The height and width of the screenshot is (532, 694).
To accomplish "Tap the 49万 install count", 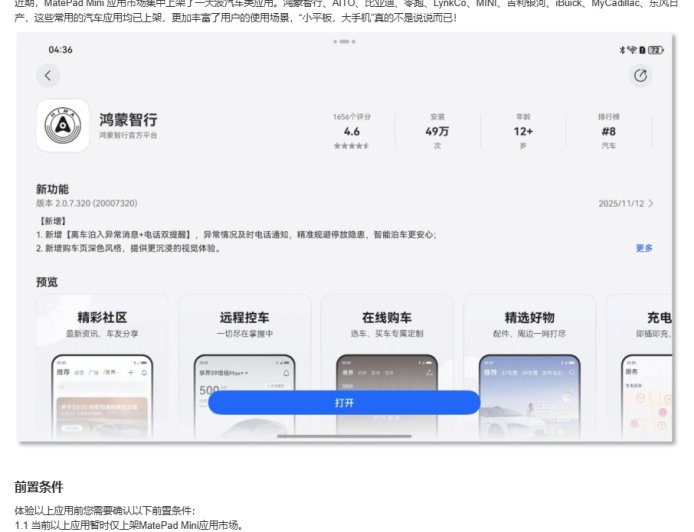I will 437,131.
